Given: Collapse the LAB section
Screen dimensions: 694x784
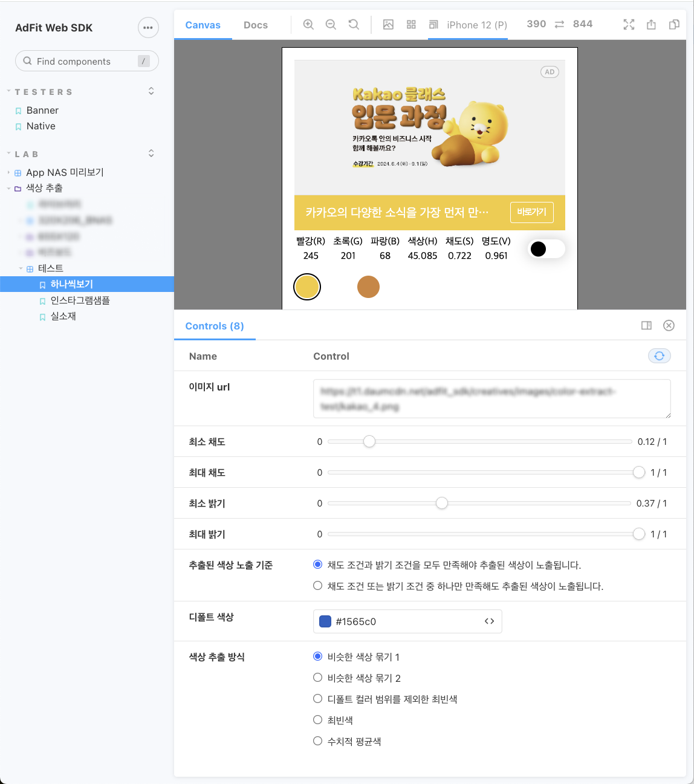Looking at the screenshot, I should (27, 154).
